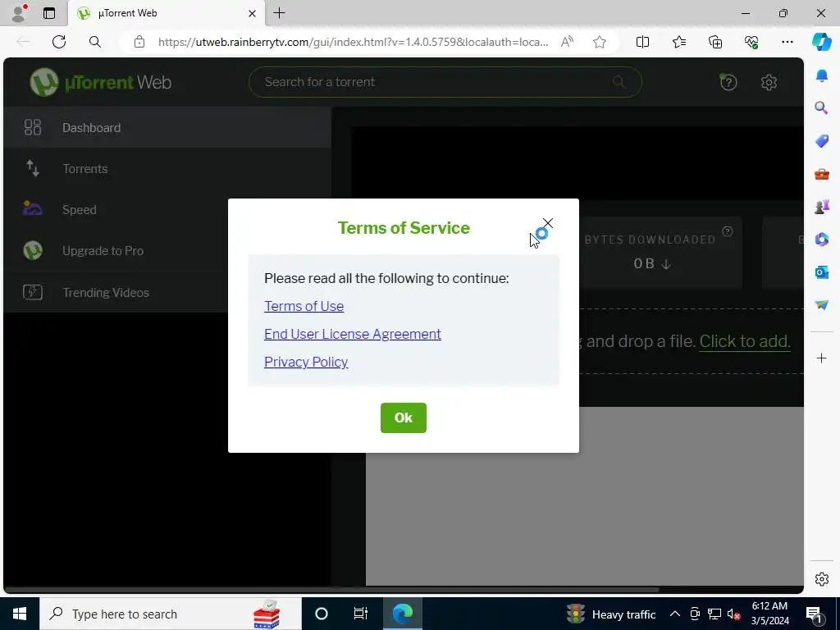Open split screen icon in Edge toolbar

pyautogui.click(x=642, y=42)
